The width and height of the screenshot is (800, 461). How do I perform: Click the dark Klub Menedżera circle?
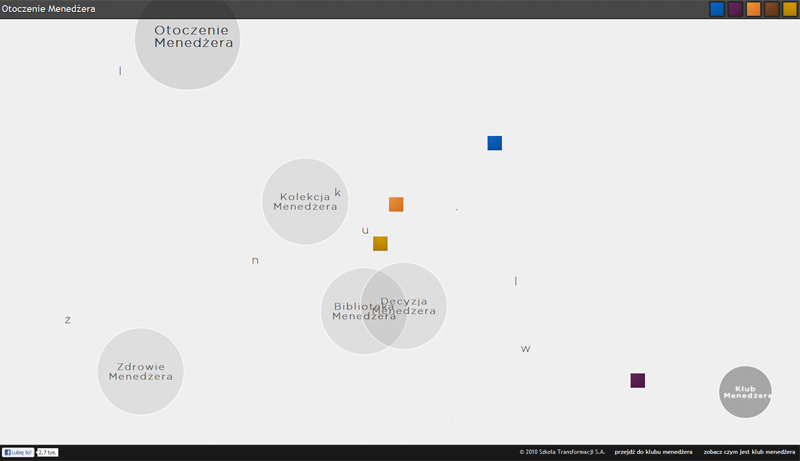745,392
